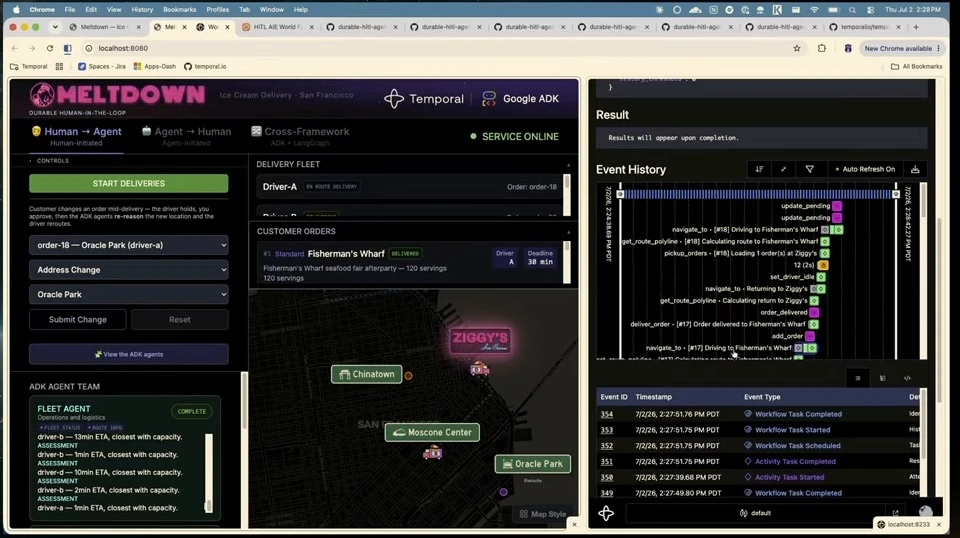960x538 pixels.
Task: Bookmark this page with the star icon
Action: tap(797, 48)
